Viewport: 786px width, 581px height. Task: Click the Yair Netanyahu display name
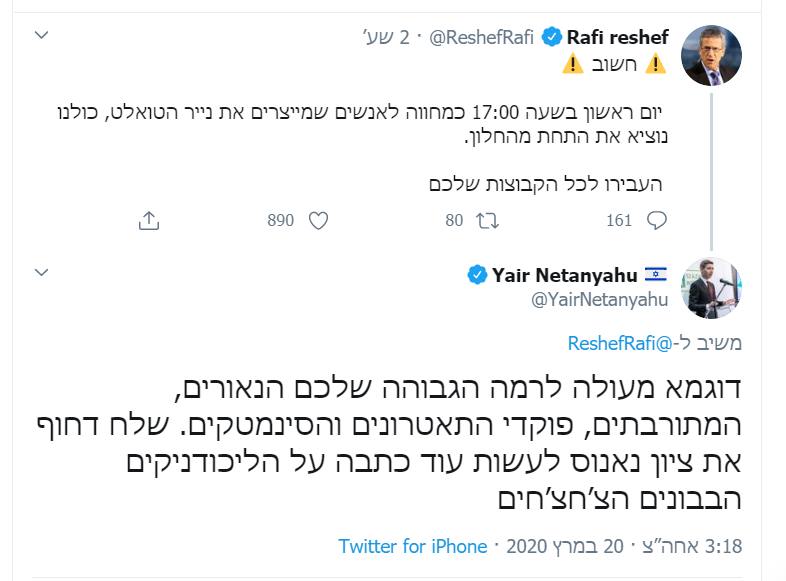tap(564, 275)
